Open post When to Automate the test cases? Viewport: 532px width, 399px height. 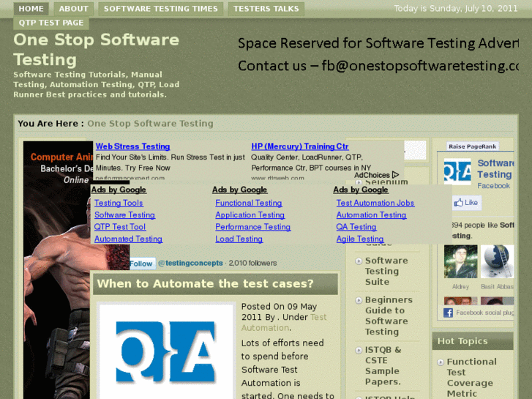pyautogui.click(x=205, y=283)
